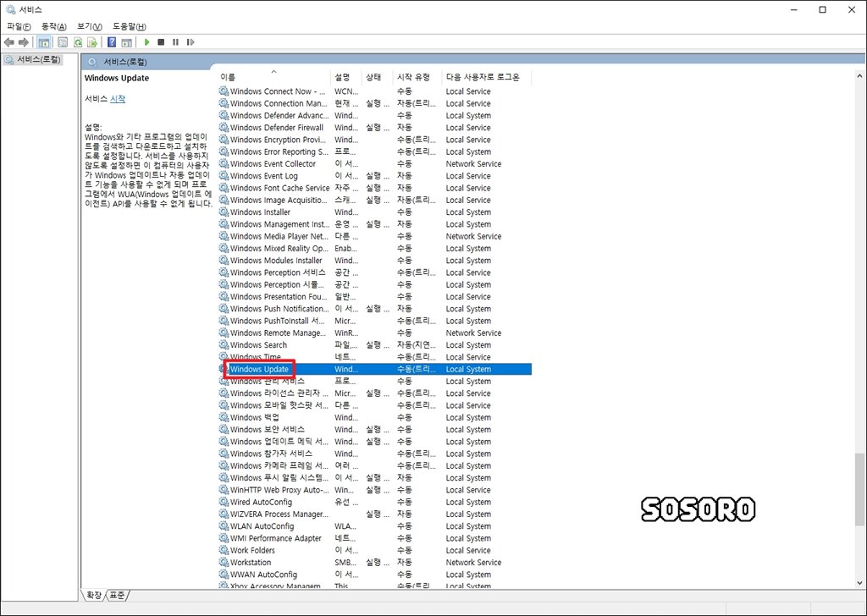
Task: Click the green Refresh toolbar icon
Action: 78,42
